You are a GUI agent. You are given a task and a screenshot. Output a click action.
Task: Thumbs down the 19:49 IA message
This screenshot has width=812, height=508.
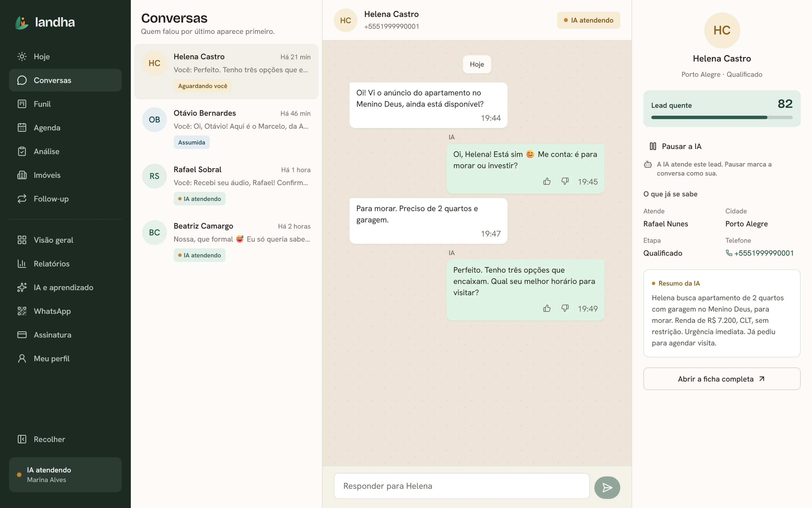point(565,308)
